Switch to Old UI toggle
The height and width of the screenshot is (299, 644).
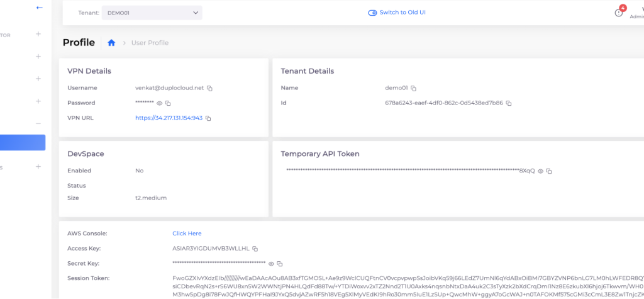(372, 13)
